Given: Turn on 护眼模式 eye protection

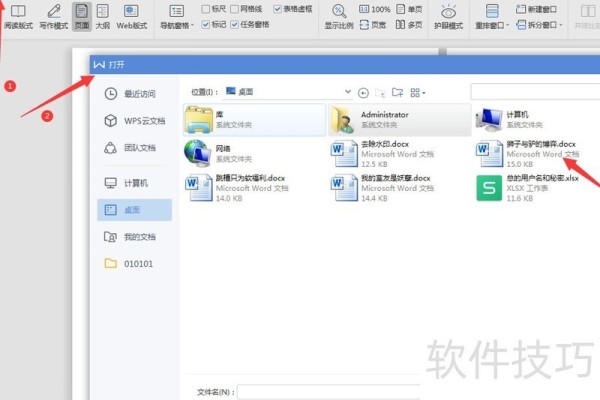Looking at the screenshot, I should (x=448, y=17).
